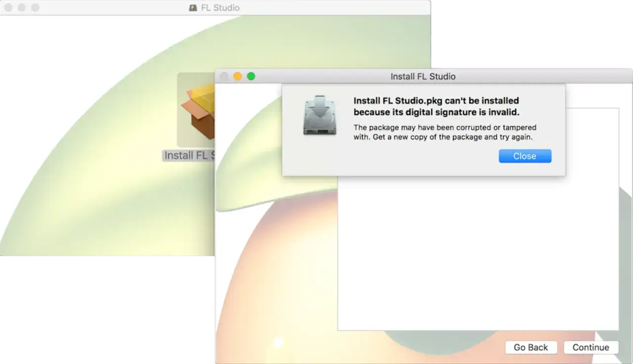This screenshot has width=633, height=364.
Task: Click Go Back in the installer
Action: pyautogui.click(x=531, y=347)
